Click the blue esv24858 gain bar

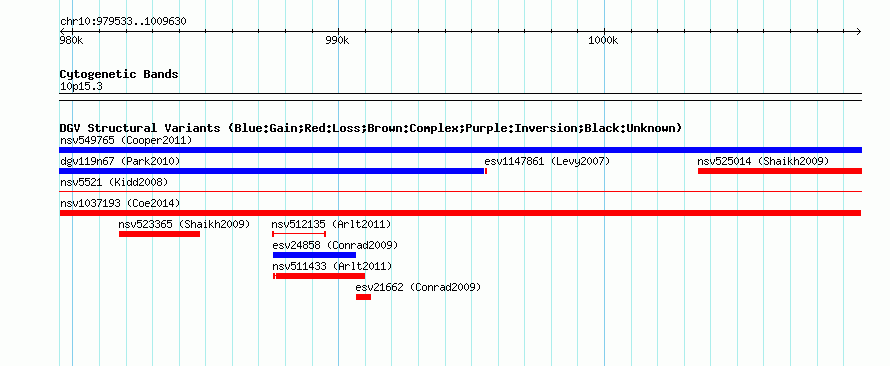pos(314,255)
